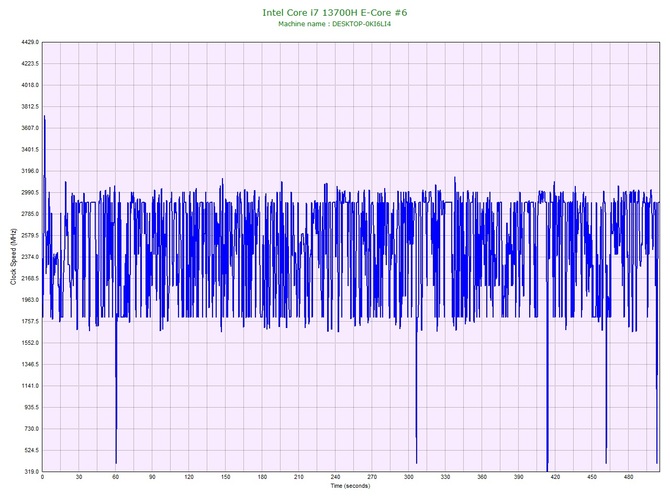Click the chart title Intel Core i7 13700H E-Core #6
Viewport: 670px width, 503px height.
[335, 12]
